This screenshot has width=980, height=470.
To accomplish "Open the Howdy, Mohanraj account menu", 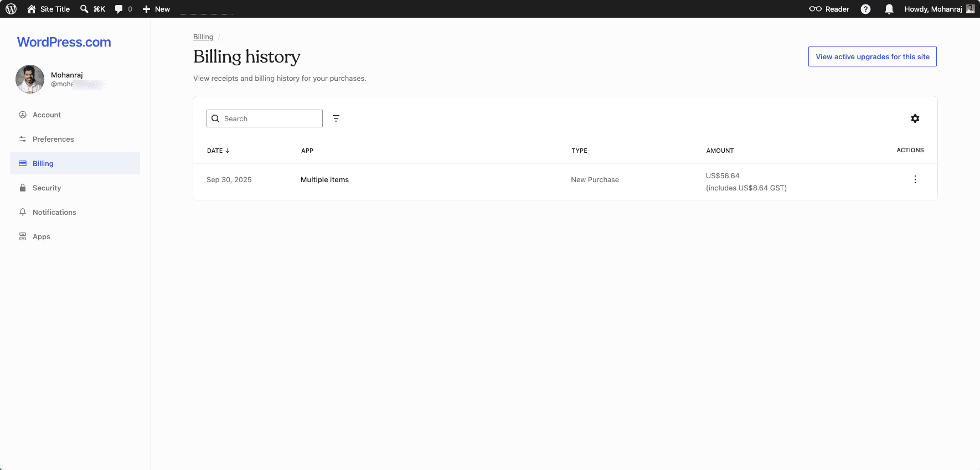I will click(939, 9).
